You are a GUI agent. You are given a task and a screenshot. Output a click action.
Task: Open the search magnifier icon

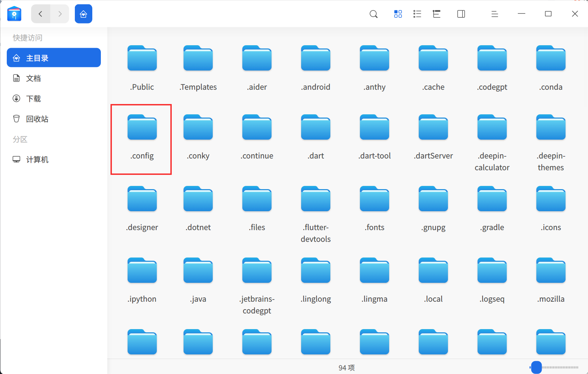[373, 14]
